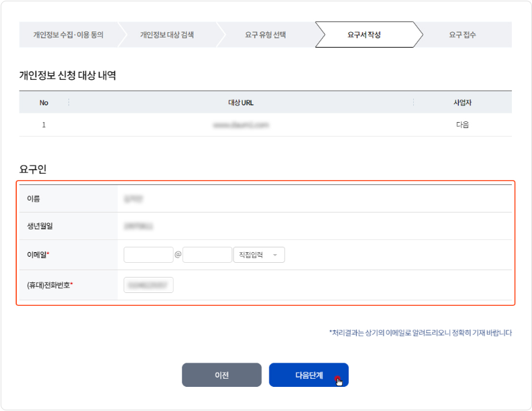The height and width of the screenshot is (411, 532).
Task: Click the No column header
Action: point(44,103)
